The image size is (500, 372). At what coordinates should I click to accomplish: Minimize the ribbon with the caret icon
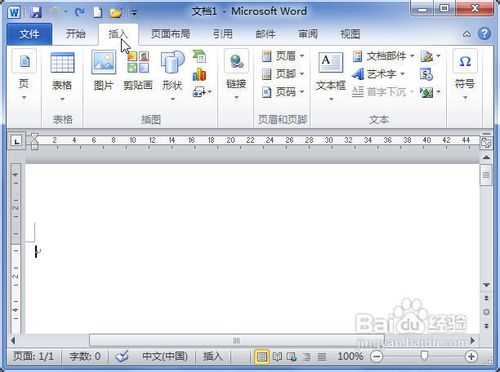point(467,34)
